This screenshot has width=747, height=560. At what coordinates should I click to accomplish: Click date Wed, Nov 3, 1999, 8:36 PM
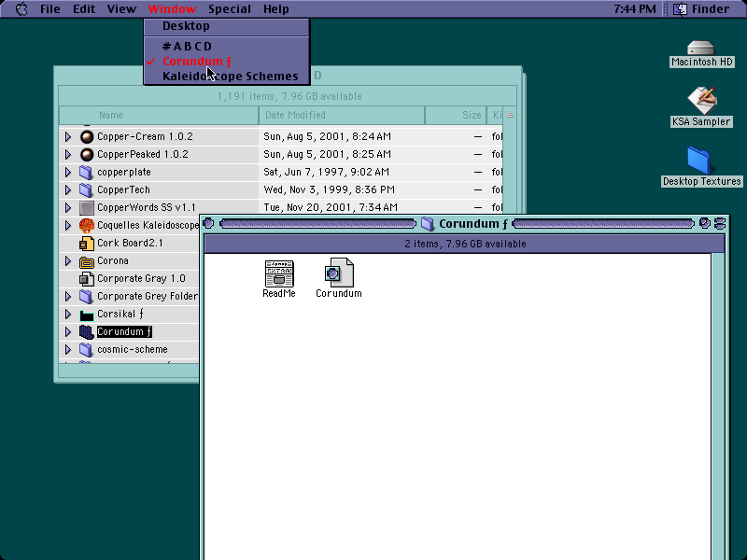point(329,190)
